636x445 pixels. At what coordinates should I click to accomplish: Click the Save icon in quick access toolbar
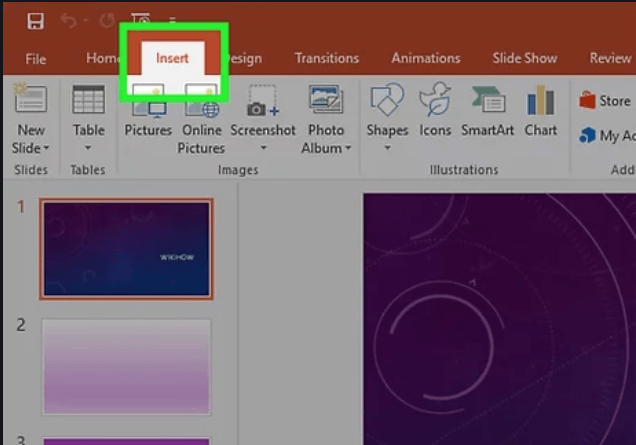pyautogui.click(x=35, y=21)
